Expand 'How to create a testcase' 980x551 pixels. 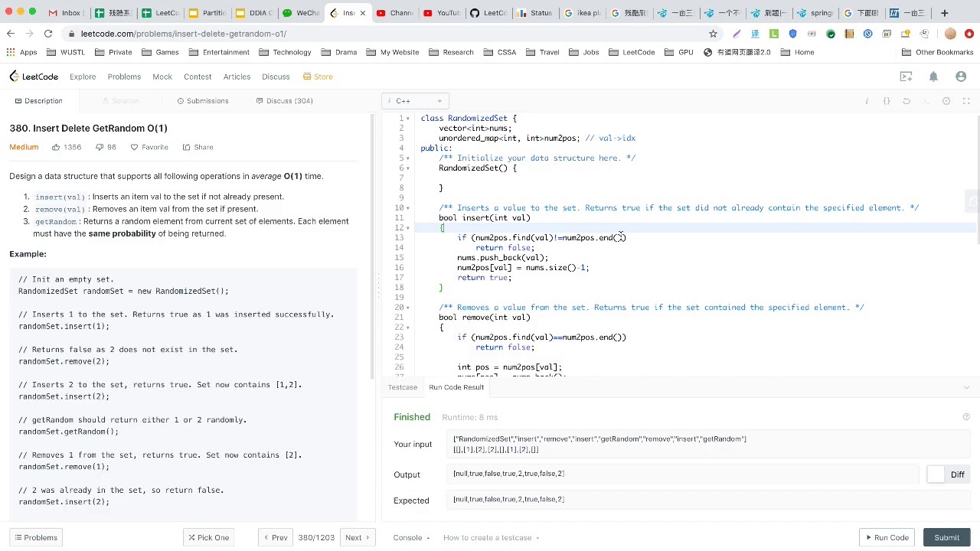click(491, 537)
